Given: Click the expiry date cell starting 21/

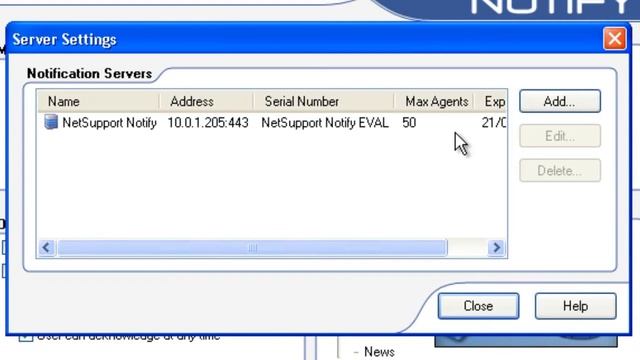Looking at the screenshot, I should [493, 122].
